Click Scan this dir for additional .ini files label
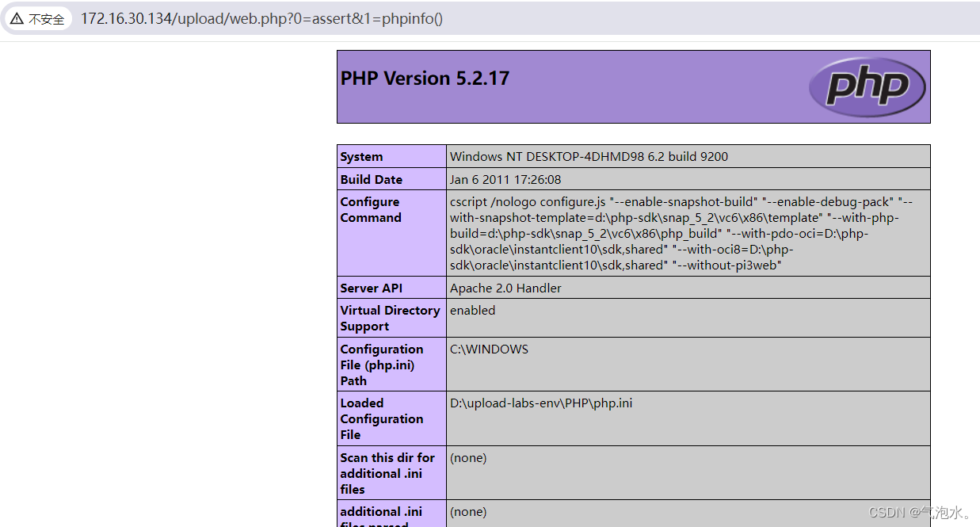The width and height of the screenshot is (980, 527). (x=387, y=473)
